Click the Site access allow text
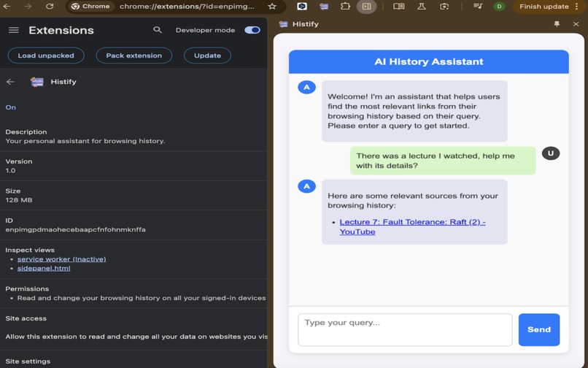Viewport: 588px width, 368px height. pyautogui.click(x=136, y=337)
